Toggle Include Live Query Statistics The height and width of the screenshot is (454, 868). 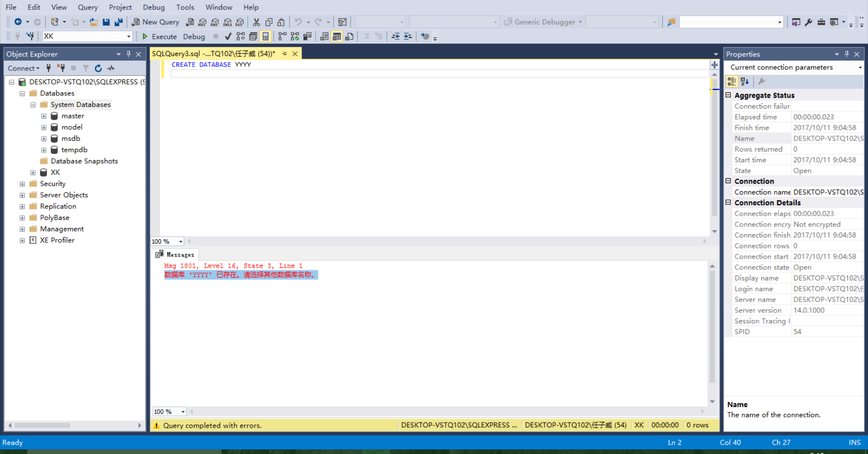click(295, 36)
